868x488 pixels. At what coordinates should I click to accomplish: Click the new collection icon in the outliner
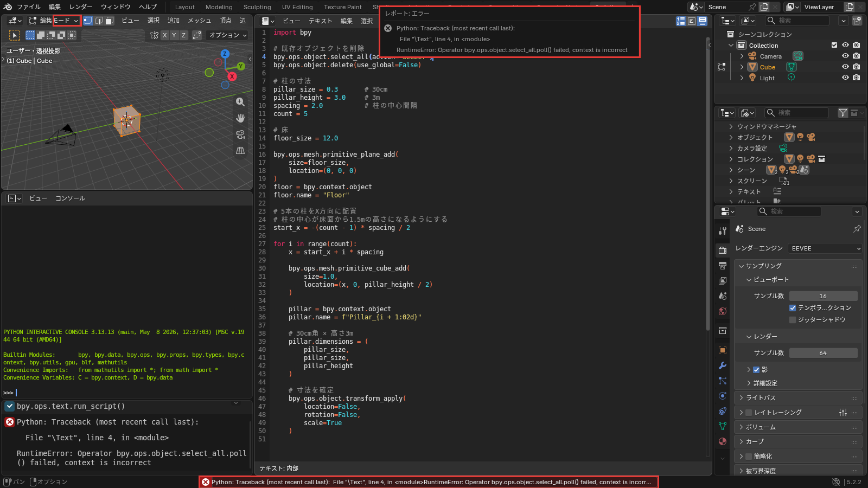pyautogui.click(x=857, y=21)
